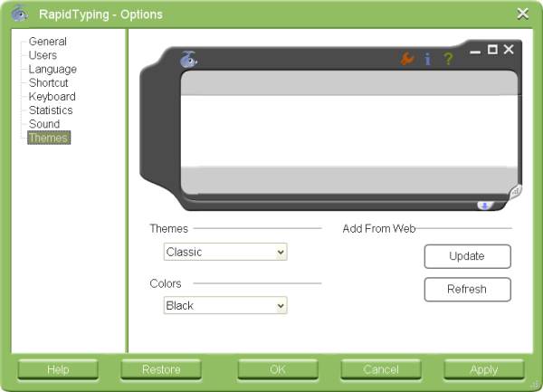Select Users in the options tree
The height and width of the screenshot is (392, 543).
click(43, 55)
